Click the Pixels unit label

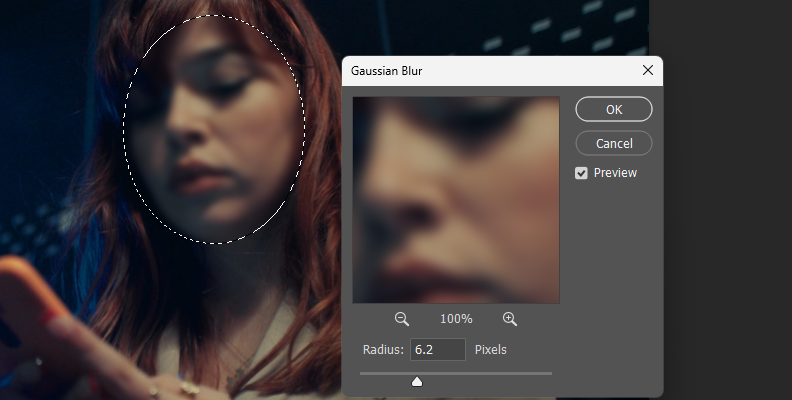pyautogui.click(x=491, y=349)
